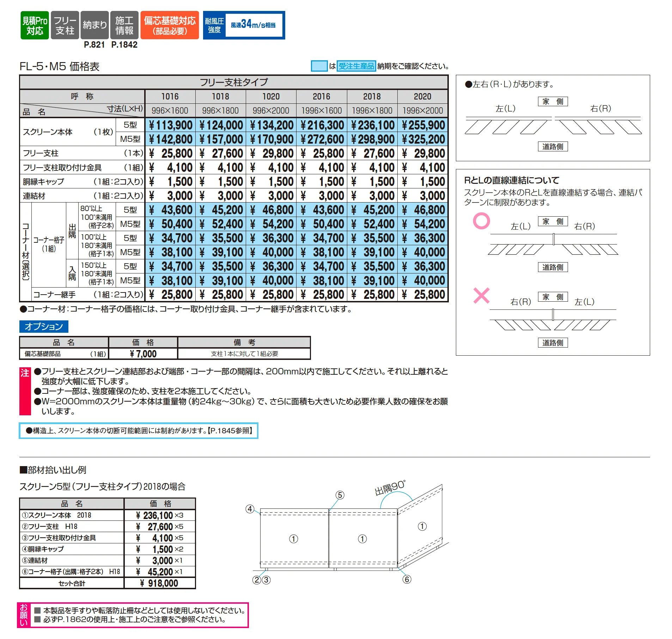Viewport: 672px width, 639px height.
Task: Click the 1996×2000 dimension cell
Action: [x=422, y=110]
